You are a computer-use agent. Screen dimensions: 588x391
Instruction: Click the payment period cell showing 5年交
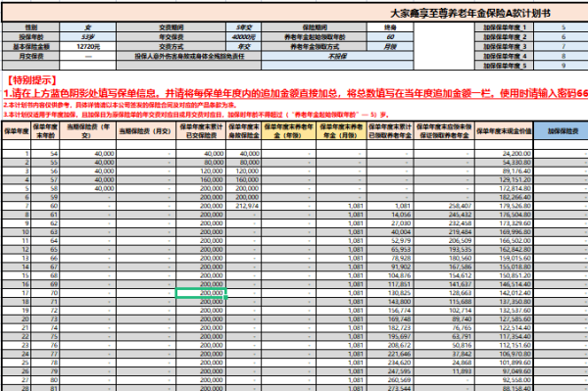(x=244, y=27)
